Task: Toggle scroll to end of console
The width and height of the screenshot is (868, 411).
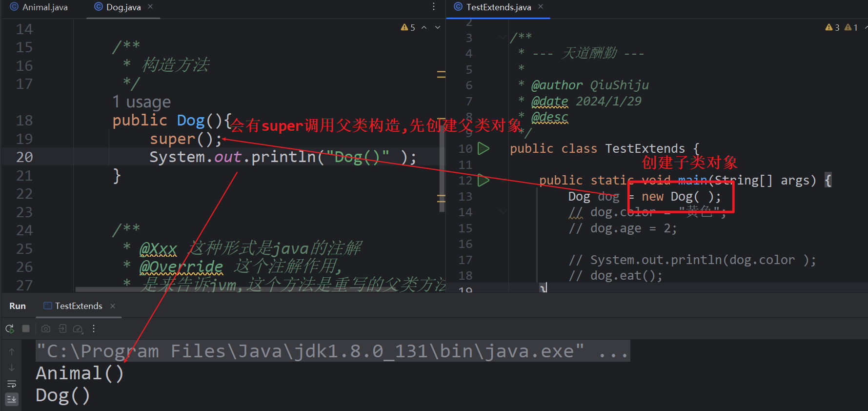Action: [x=12, y=399]
